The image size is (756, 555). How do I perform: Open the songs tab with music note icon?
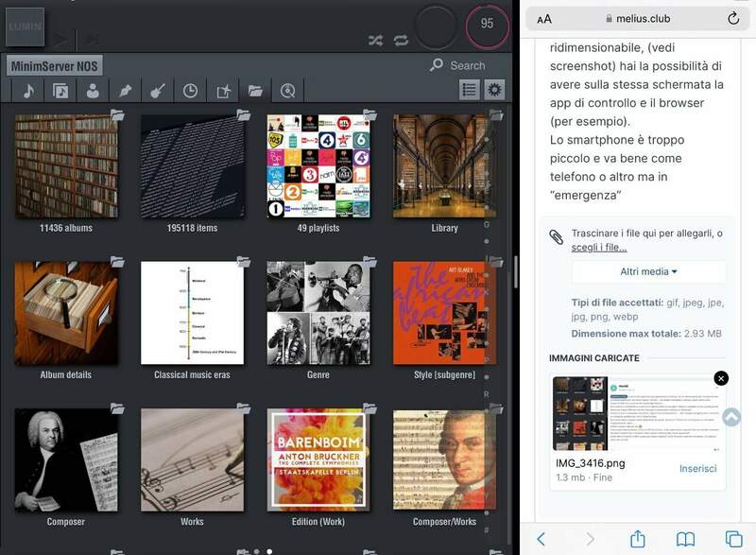[x=28, y=91]
